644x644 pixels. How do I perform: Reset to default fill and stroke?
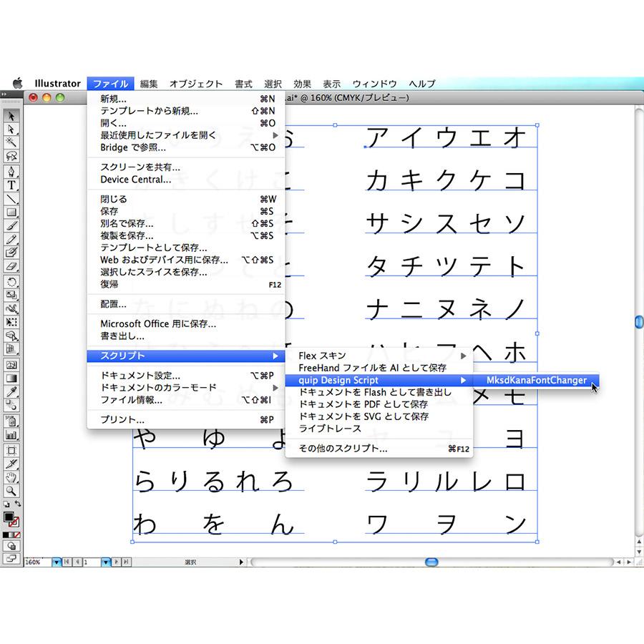(6, 504)
